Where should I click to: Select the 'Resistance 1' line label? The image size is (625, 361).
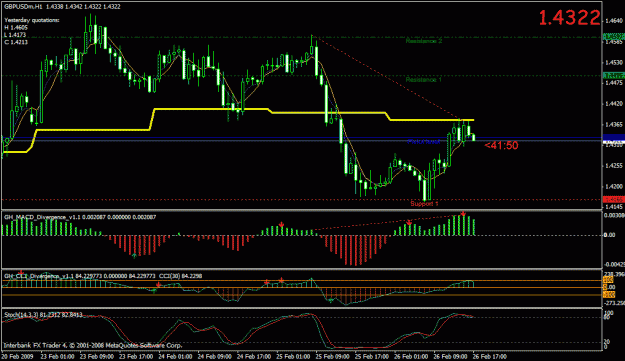tap(424, 80)
